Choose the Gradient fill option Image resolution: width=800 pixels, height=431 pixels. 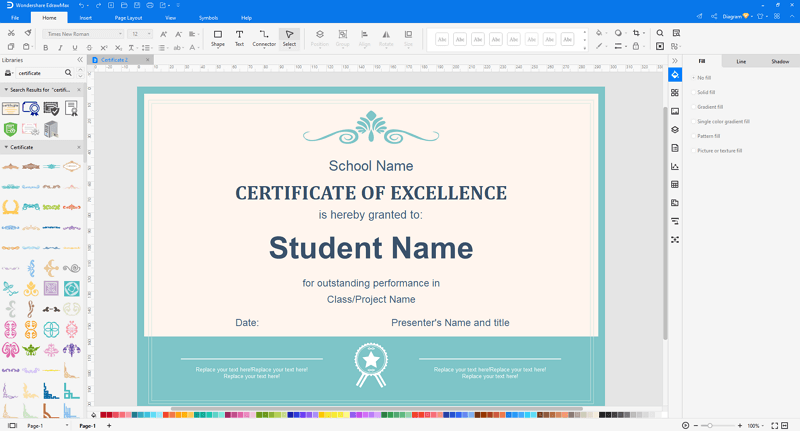click(708, 107)
